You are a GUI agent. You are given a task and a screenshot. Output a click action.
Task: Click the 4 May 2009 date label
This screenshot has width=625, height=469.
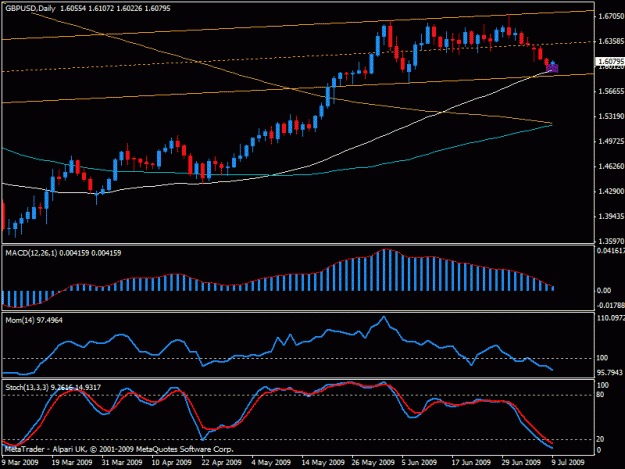271,462
